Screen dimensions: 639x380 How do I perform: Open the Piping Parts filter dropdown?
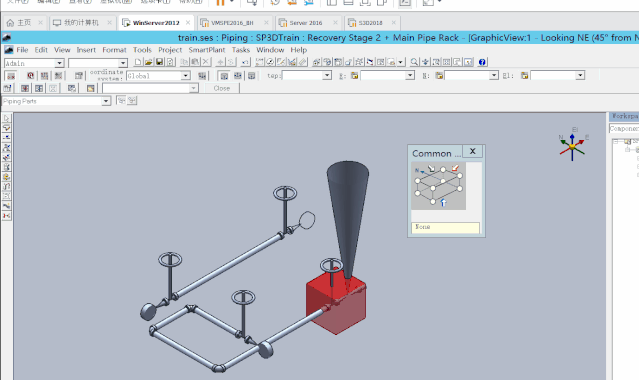106,101
